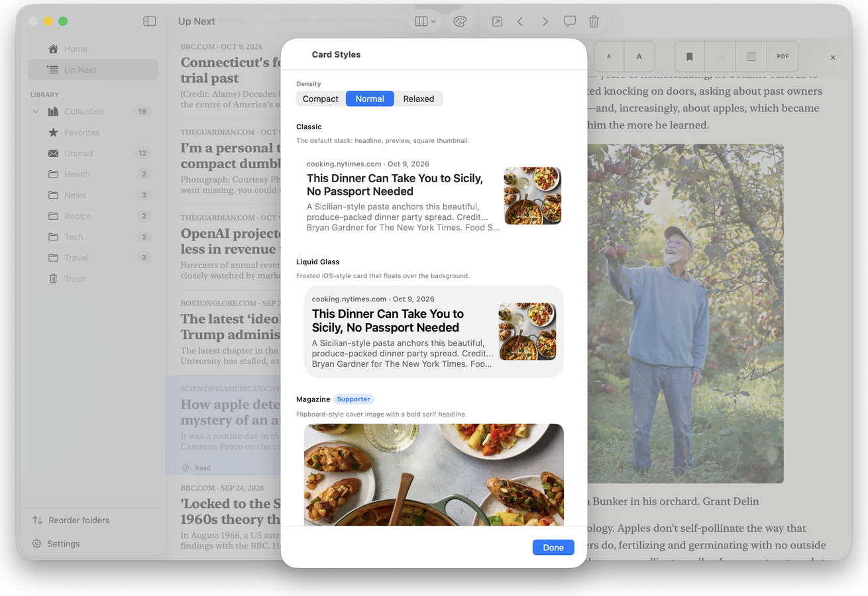Open the Tech folder

click(93, 237)
